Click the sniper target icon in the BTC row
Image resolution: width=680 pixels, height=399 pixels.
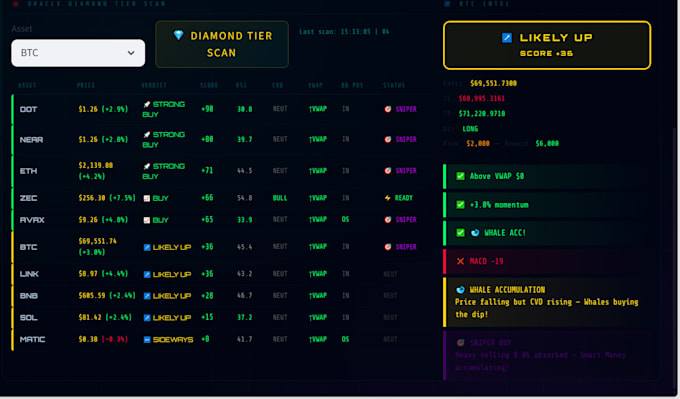click(388, 247)
